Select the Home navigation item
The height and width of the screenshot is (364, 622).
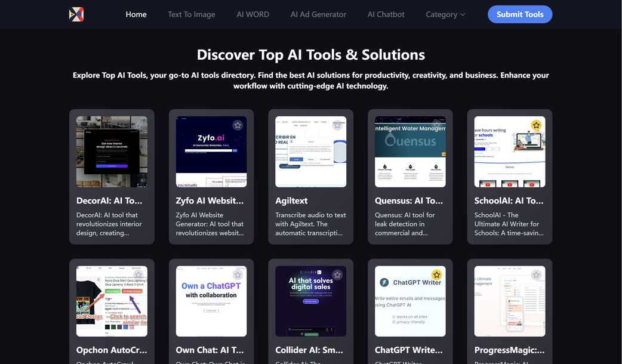pyautogui.click(x=136, y=14)
